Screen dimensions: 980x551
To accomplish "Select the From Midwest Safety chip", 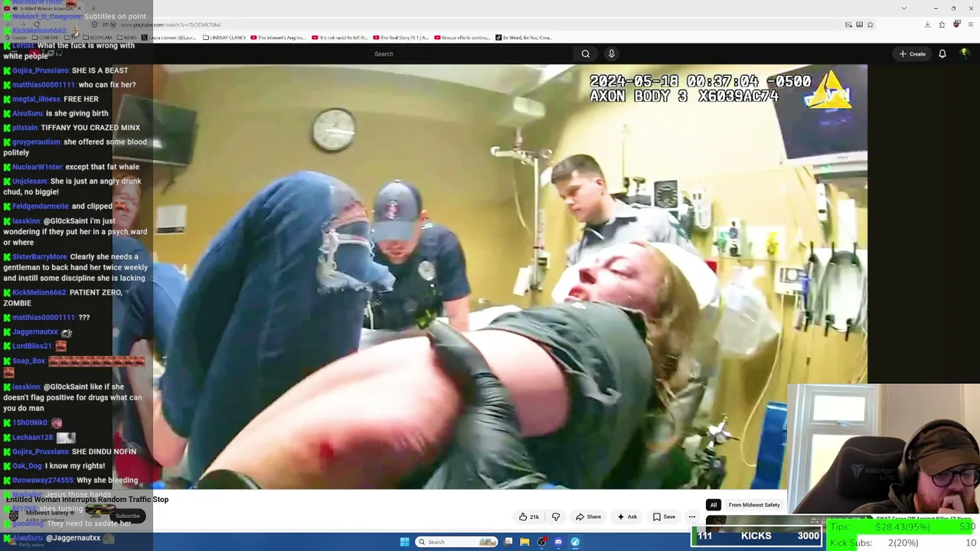I will [x=754, y=505].
